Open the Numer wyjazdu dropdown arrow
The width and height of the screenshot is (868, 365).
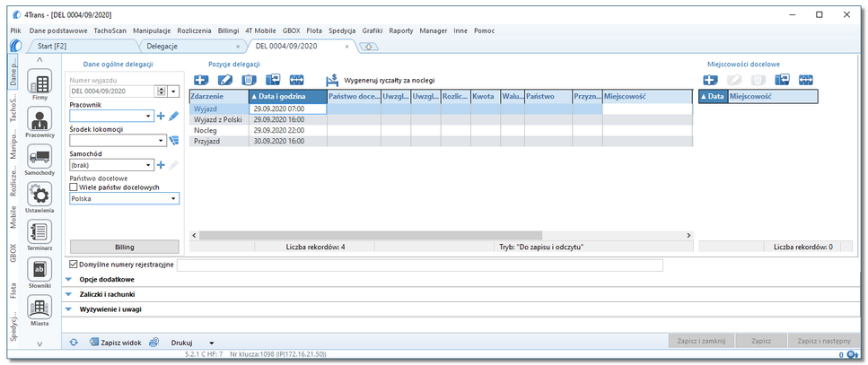coord(174,91)
